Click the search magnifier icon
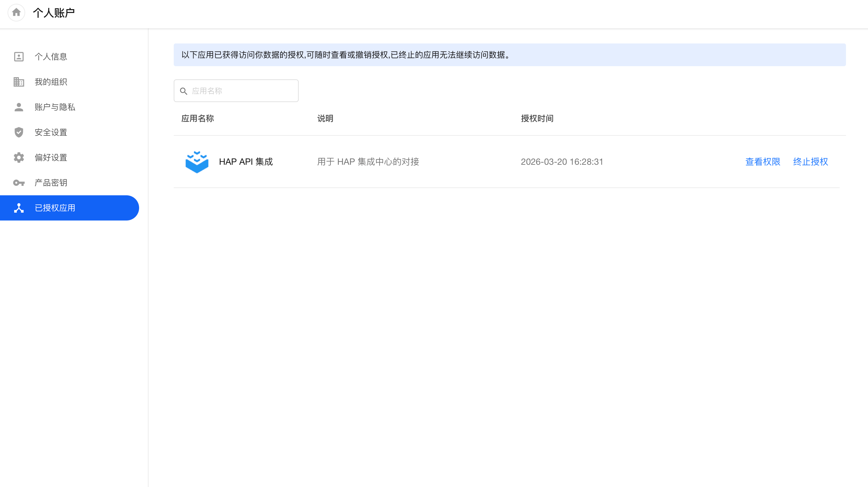Viewport: 868px width, 487px height. [184, 91]
